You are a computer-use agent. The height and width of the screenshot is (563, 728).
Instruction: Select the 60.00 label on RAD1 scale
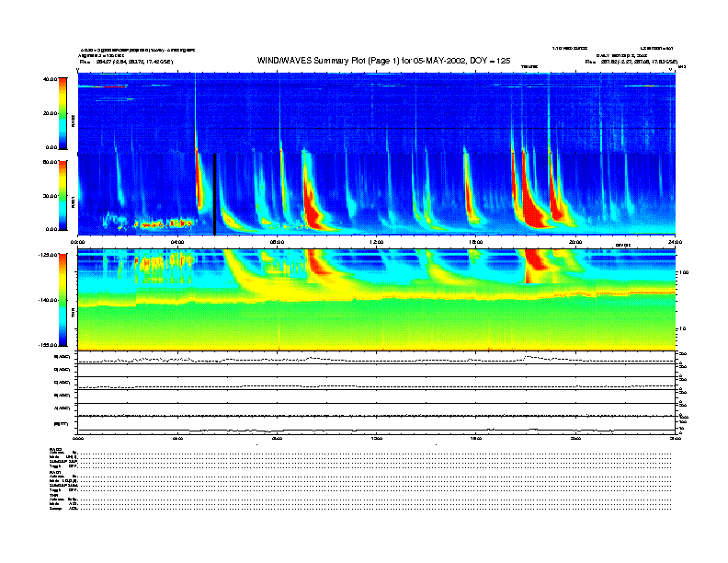click(x=50, y=162)
